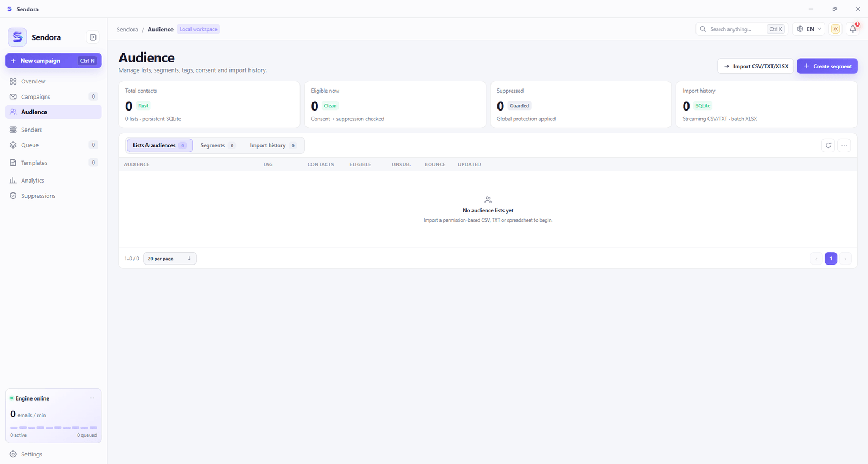Click the Suppressions shield icon
This screenshot has width=868, height=464.
point(13,196)
